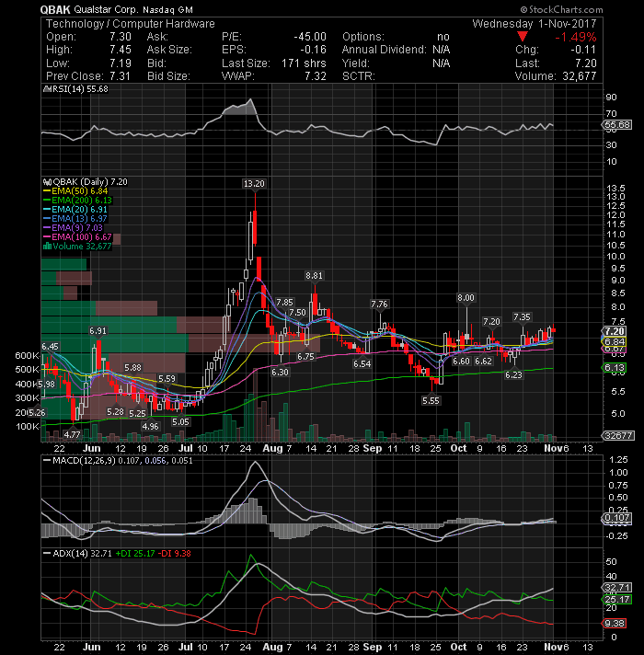Image resolution: width=644 pixels, height=655 pixels.
Task: Click the 0.107 MACD tag on right axis
Action: 616,518
